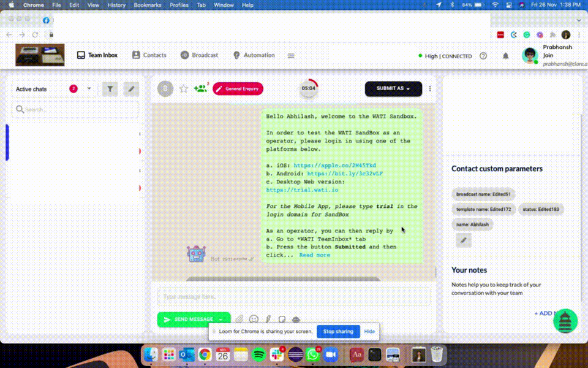Screen dimensions: 588x368
Task: Expand message with Read more
Action: pyautogui.click(x=315, y=255)
